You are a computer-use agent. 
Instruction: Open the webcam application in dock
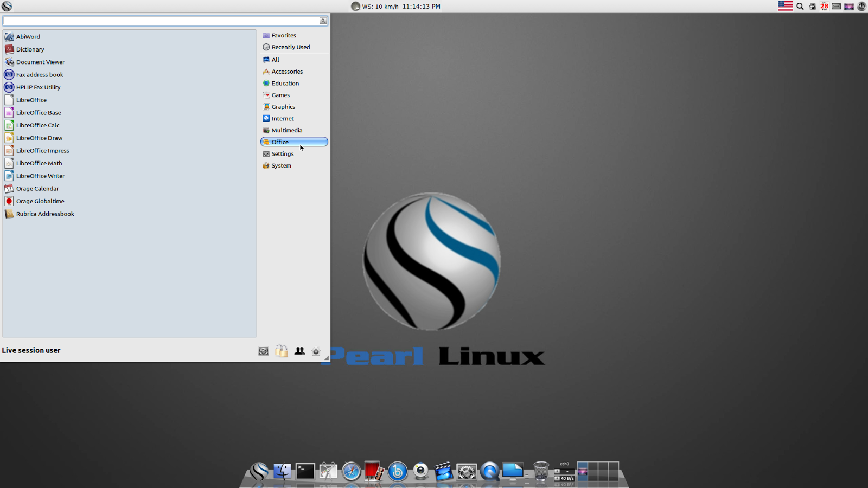tap(420, 471)
